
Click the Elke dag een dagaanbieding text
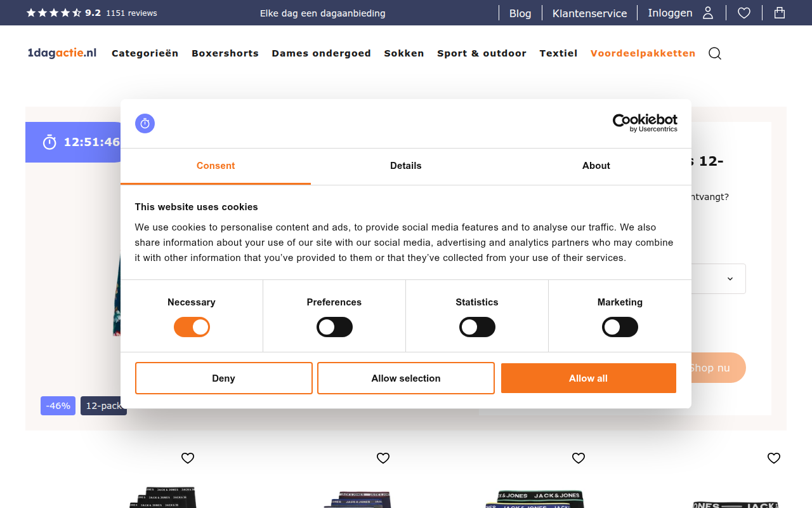[323, 13]
